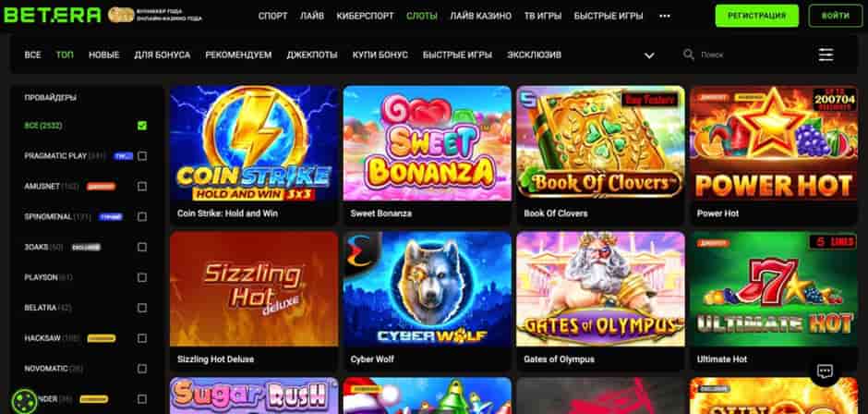Click the ВОЙТИ login button
The height and width of the screenshot is (414, 868).
[836, 16]
